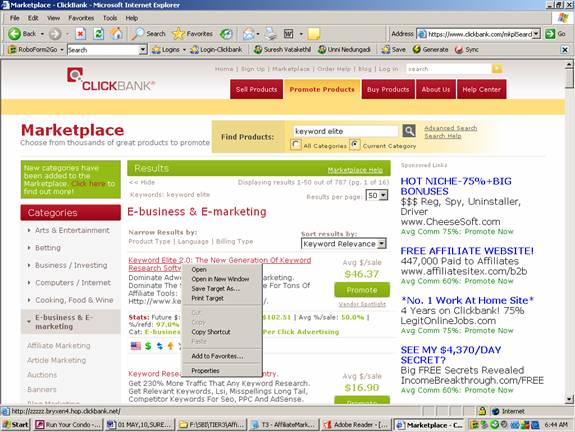Click the RoboForm Generate icon

coord(416,49)
